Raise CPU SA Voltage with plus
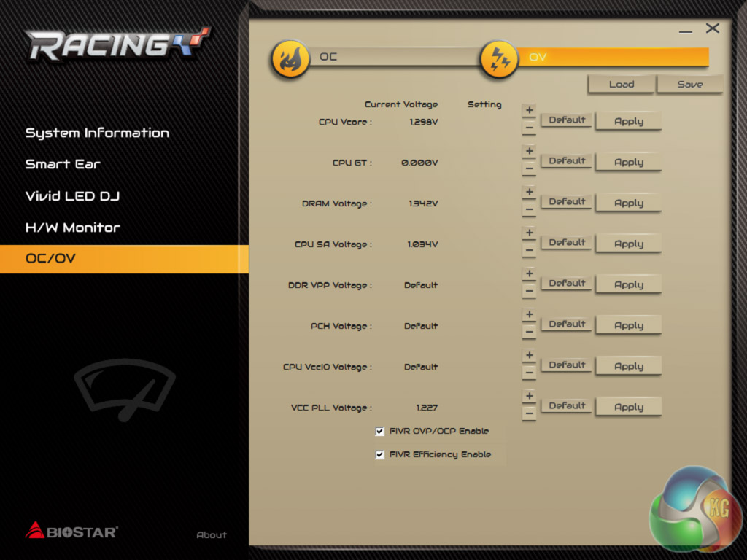The image size is (747, 560). click(x=529, y=233)
